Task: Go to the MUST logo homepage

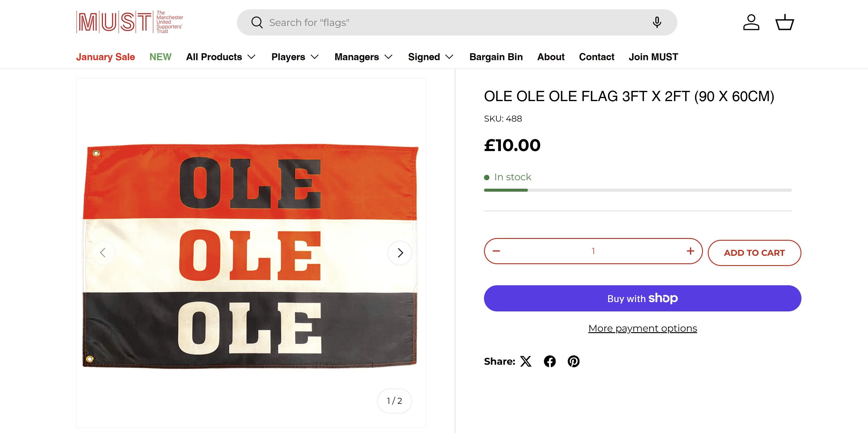Action: (x=130, y=22)
